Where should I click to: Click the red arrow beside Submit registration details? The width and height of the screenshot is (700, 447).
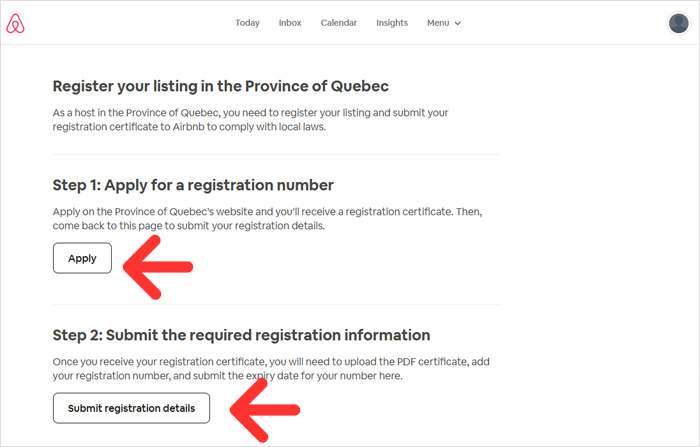(265, 410)
